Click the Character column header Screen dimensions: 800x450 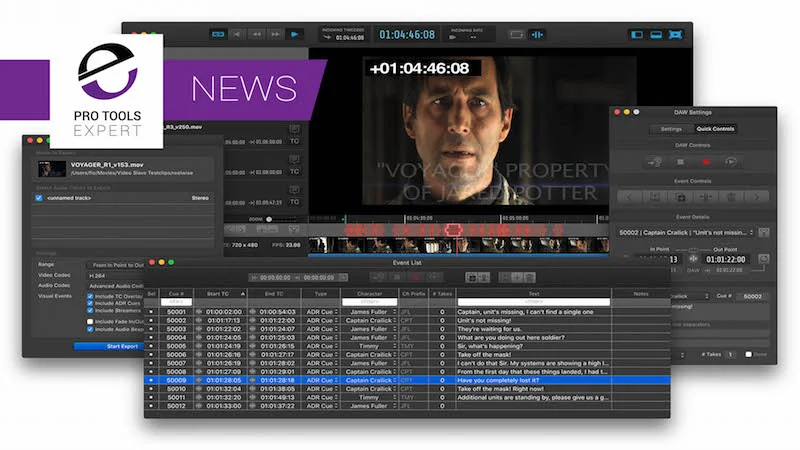(x=369, y=294)
